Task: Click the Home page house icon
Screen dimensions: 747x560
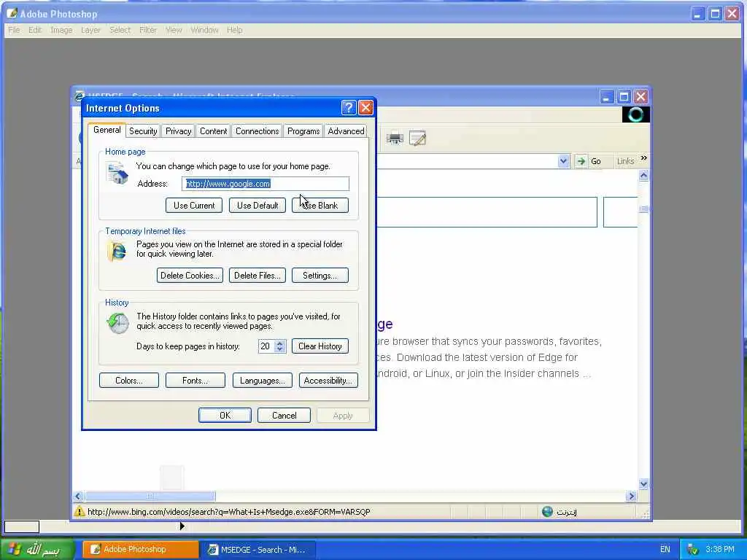Action: pos(117,173)
